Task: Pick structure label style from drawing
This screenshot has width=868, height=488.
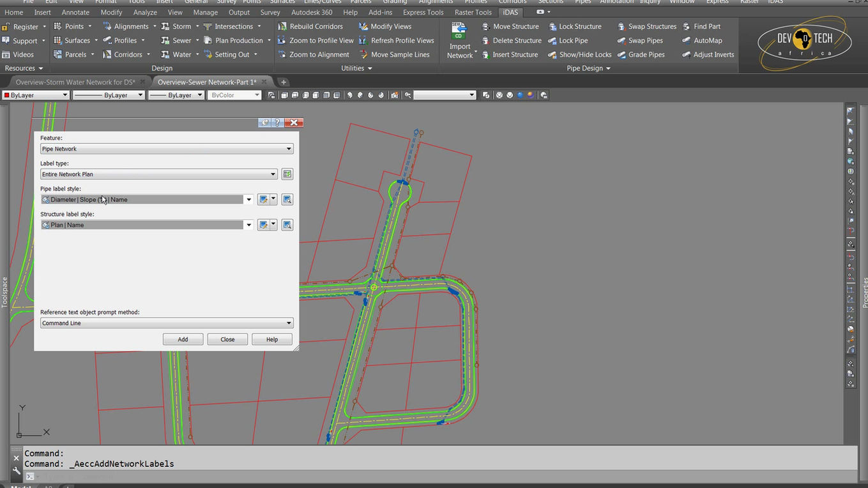Action: [287, 225]
